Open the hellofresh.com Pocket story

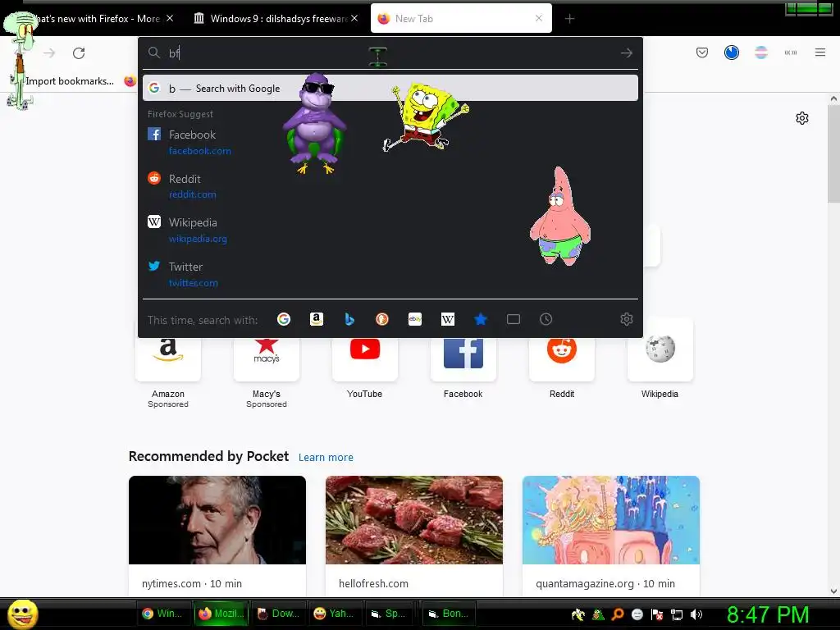click(414, 535)
